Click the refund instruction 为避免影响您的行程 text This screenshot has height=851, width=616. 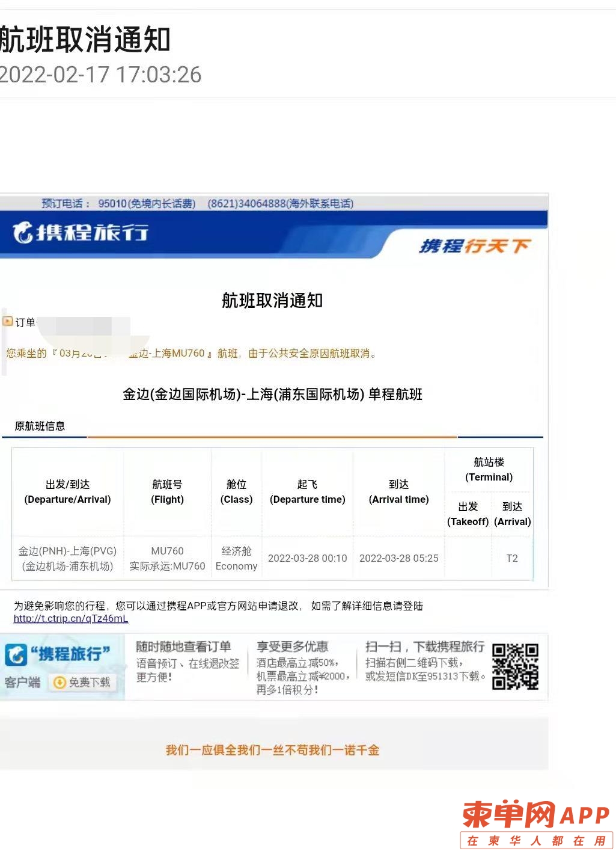coord(218,606)
